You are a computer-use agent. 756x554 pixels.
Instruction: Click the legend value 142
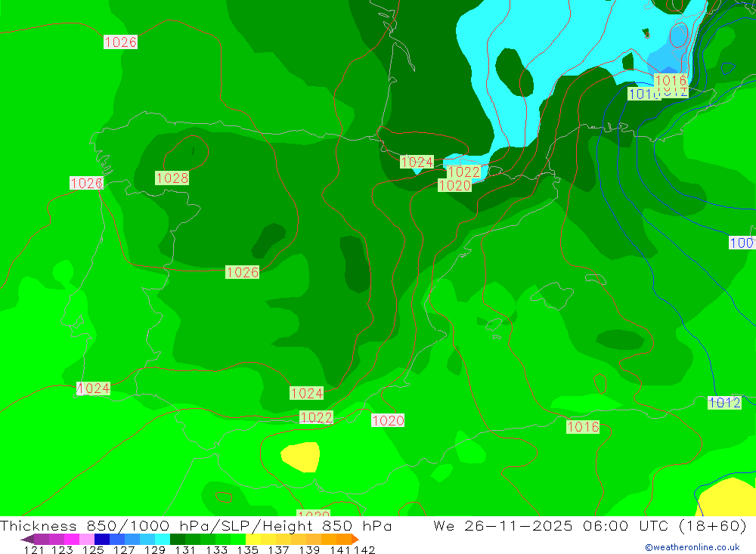click(x=364, y=549)
